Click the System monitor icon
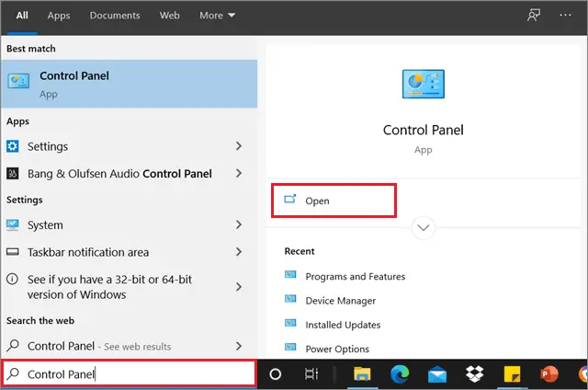 tap(12, 224)
